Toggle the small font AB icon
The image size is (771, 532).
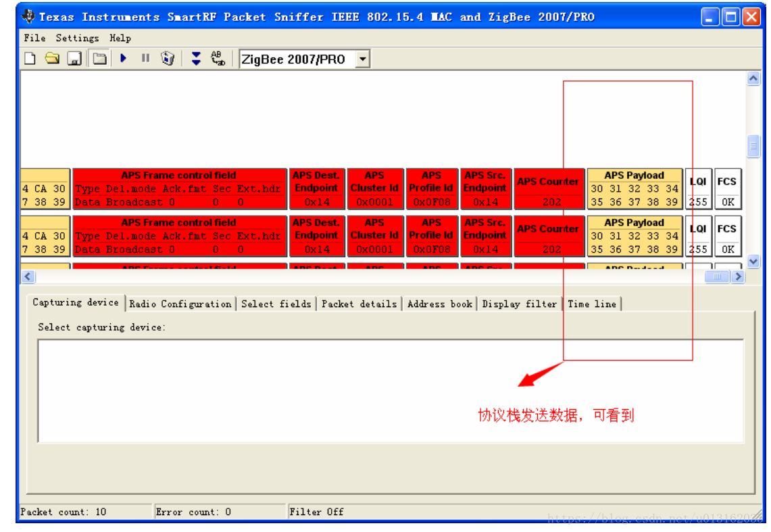pos(218,59)
